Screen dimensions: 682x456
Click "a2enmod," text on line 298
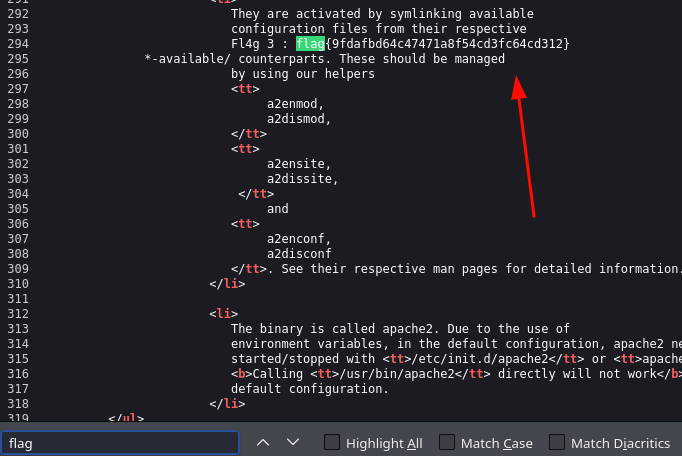295,104
